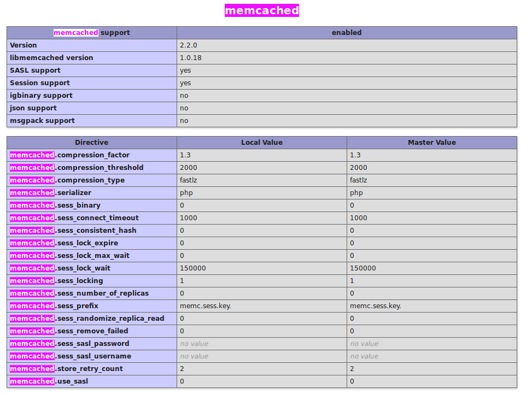This screenshot has width=532, height=394.
Task: Click master 'no value' for sess_sasl_username
Action: tap(364, 356)
